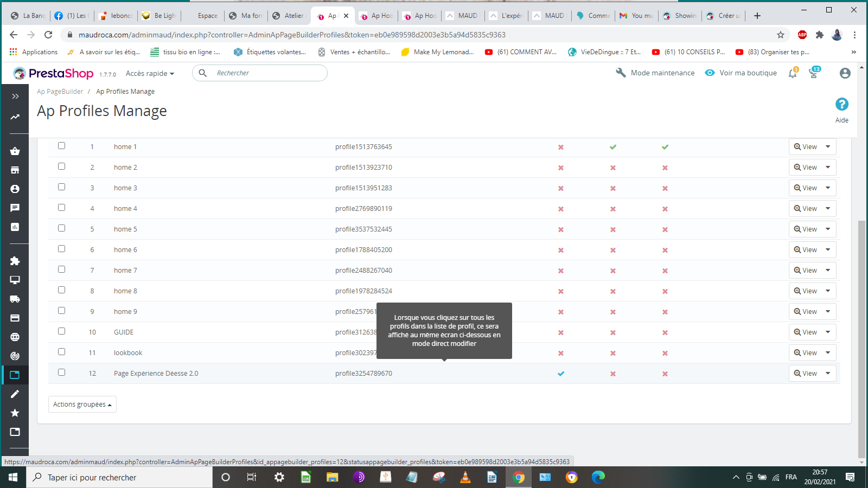Open the notifications bell icon
The height and width of the screenshot is (488, 868).
coord(793,73)
